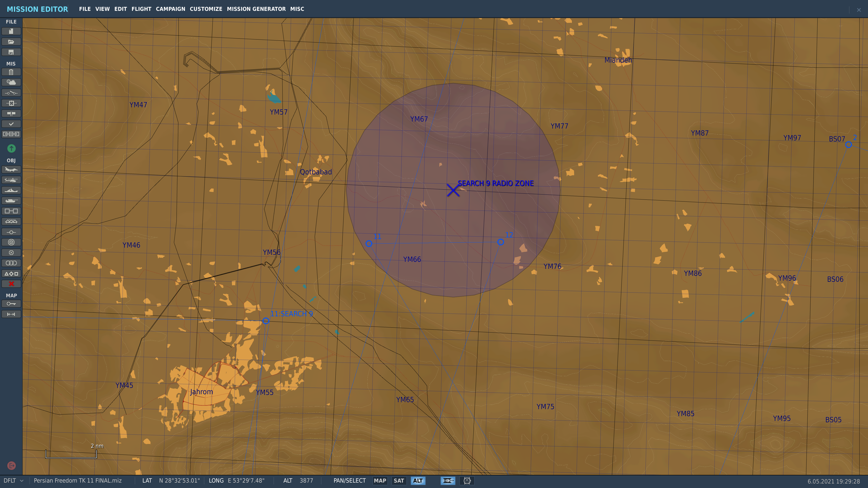Click the opposing flags icon in MIS
Screen dimensions: 868x488
[x=11, y=114]
